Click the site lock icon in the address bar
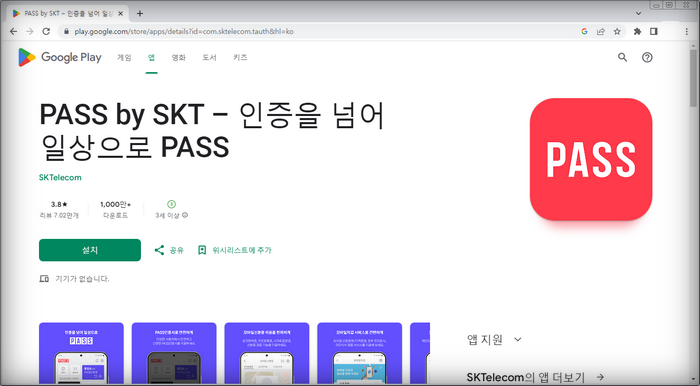Image resolution: width=700 pixels, height=386 pixels. (66, 31)
